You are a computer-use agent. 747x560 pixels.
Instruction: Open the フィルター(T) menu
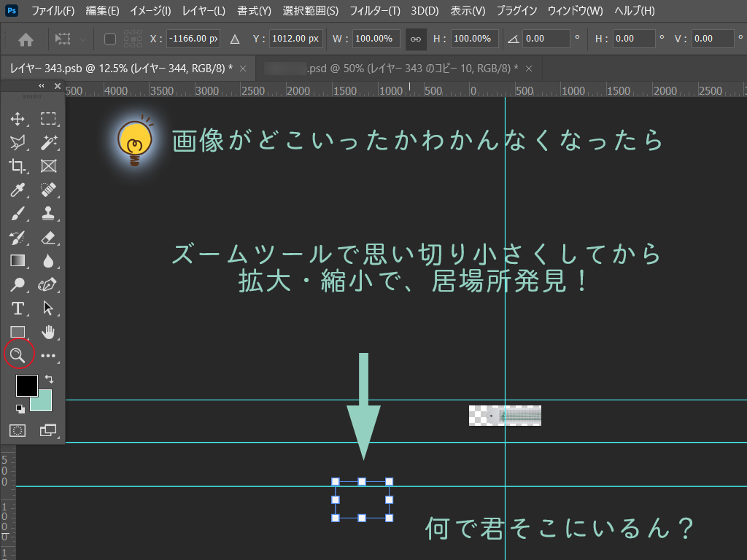coord(374,11)
